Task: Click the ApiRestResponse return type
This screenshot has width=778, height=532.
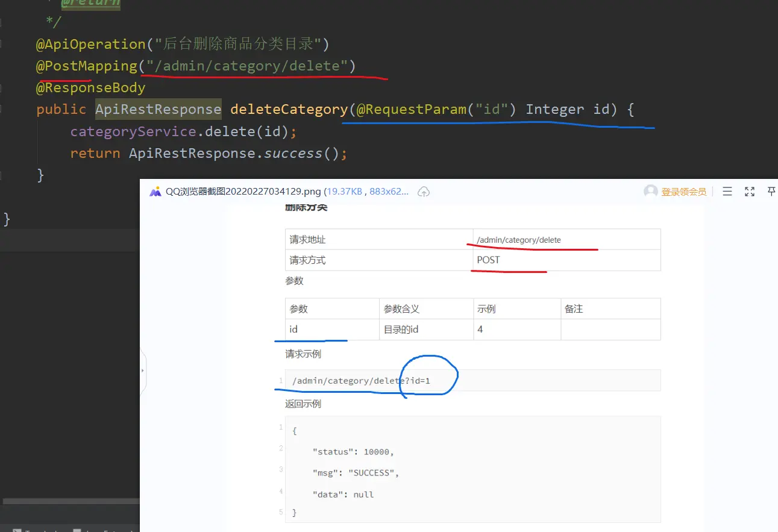Action: click(x=158, y=110)
